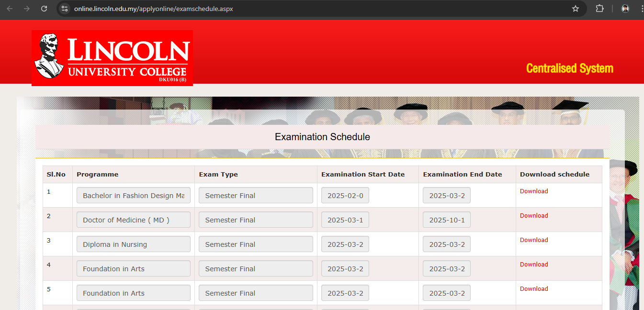Download schedule for Bachelor in Fashion Design
This screenshot has width=644, height=310.
[534, 191]
